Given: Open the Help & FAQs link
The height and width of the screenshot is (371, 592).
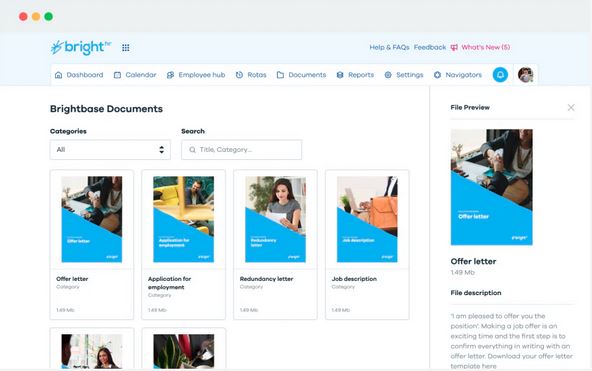Looking at the screenshot, I should (x=389, y=47).
